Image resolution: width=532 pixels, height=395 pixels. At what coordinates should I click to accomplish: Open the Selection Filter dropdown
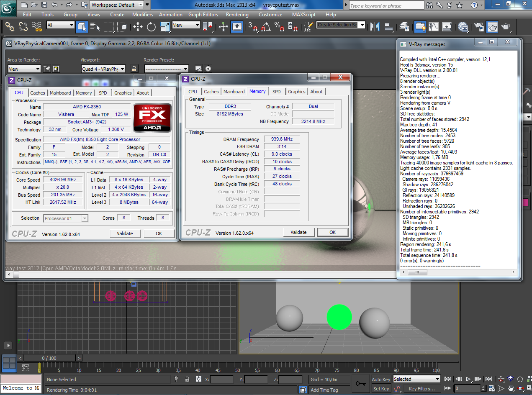click(x=60, y=25)
